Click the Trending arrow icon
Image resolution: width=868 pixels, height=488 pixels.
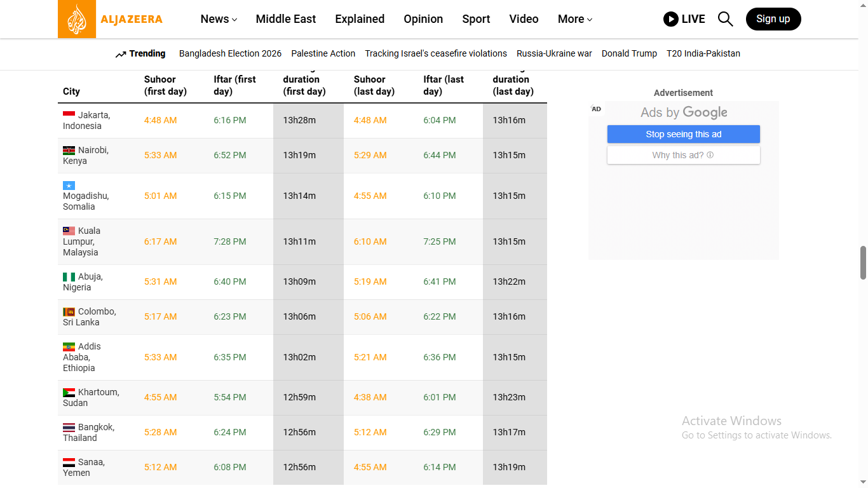(x=121, y=55)
